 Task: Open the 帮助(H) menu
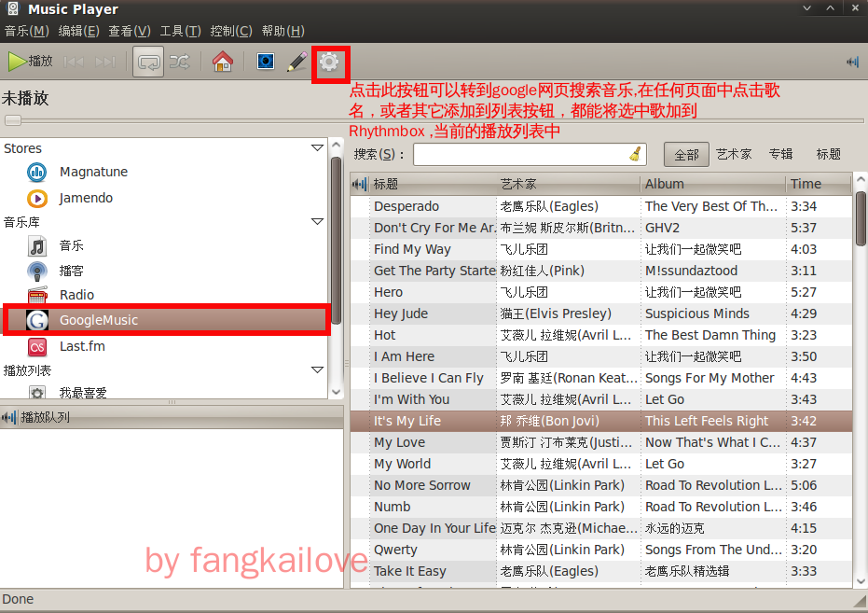[x=282, y=31]
